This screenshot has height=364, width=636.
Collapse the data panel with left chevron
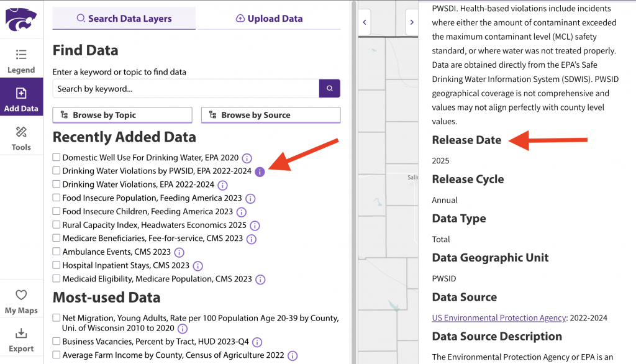[x=364, y=22]
